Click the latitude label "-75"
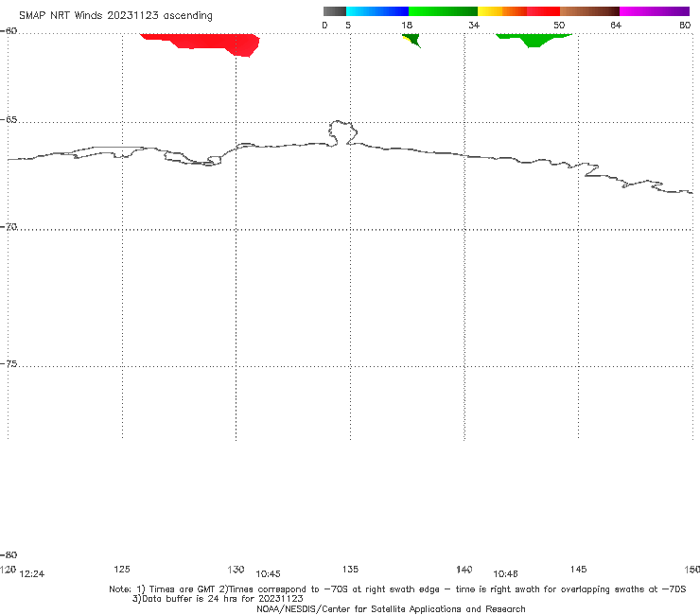 point(9,363)
